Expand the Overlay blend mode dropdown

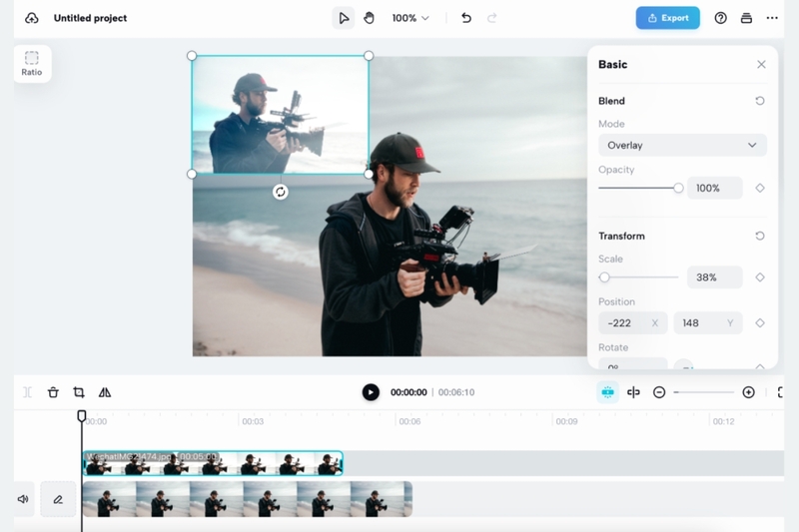click(x=682, y=145)
